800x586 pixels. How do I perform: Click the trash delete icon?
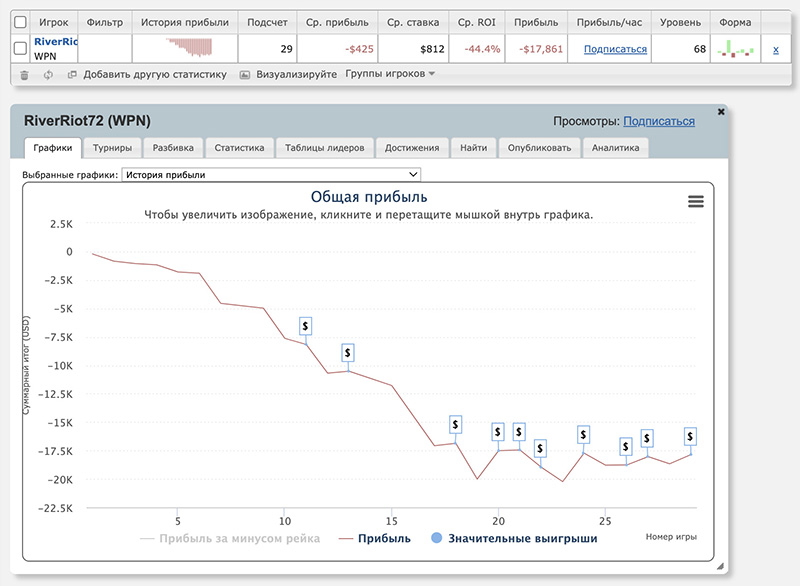pos(25,75)
